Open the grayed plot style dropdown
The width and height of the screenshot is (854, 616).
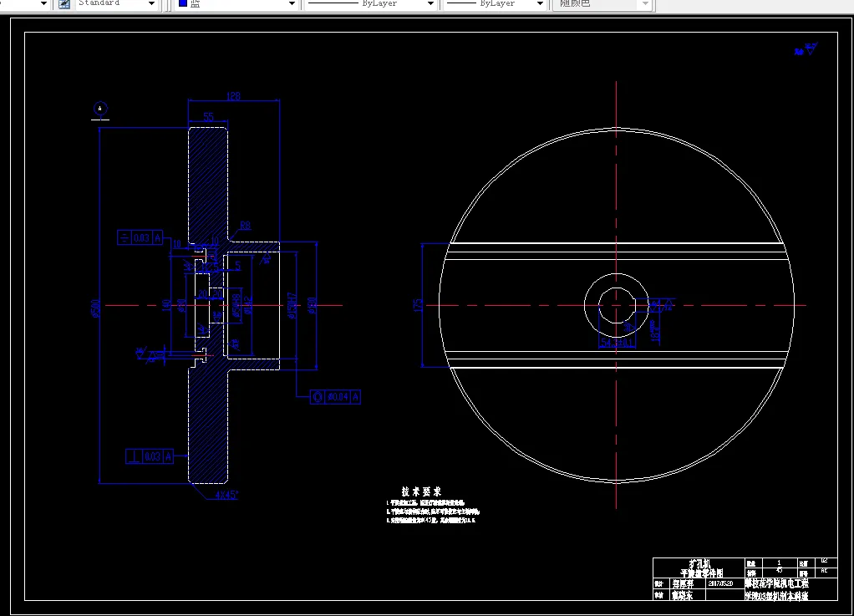(x=645, y=4)
